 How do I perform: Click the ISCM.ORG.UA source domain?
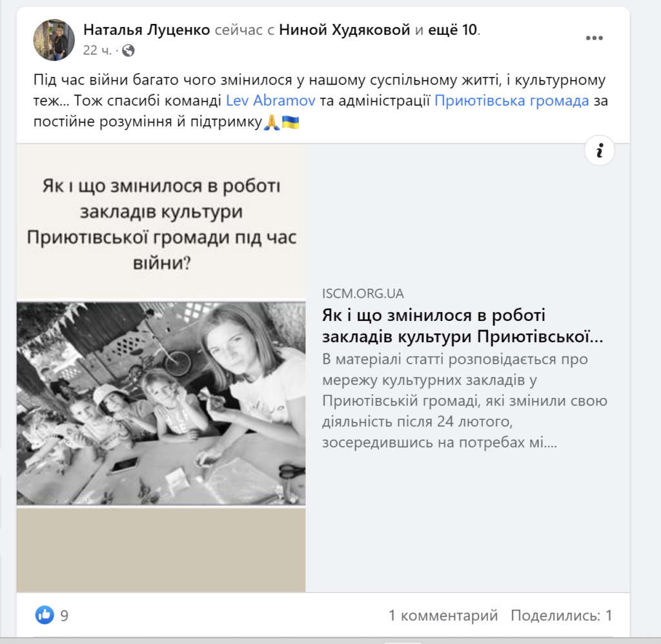tap(363, 293)
